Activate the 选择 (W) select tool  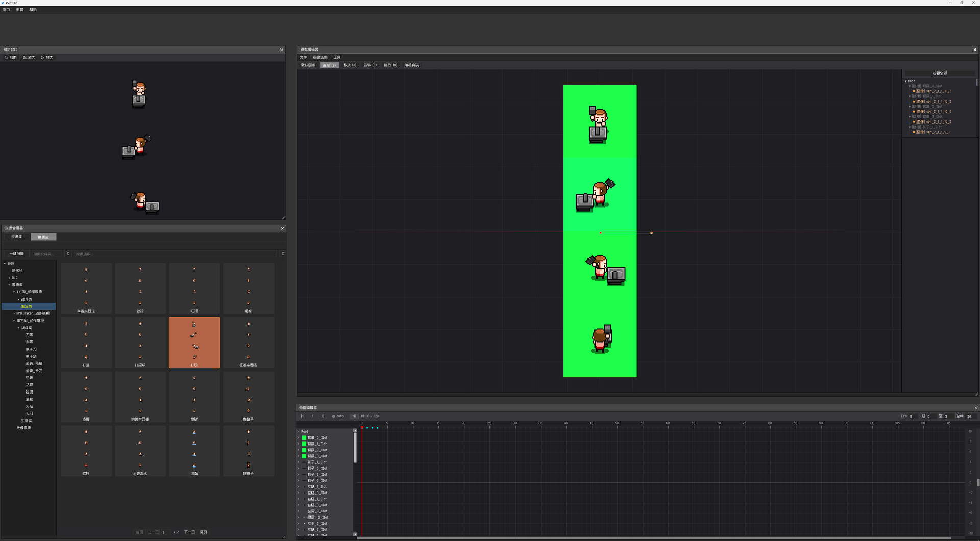click(x=329, y=65)
